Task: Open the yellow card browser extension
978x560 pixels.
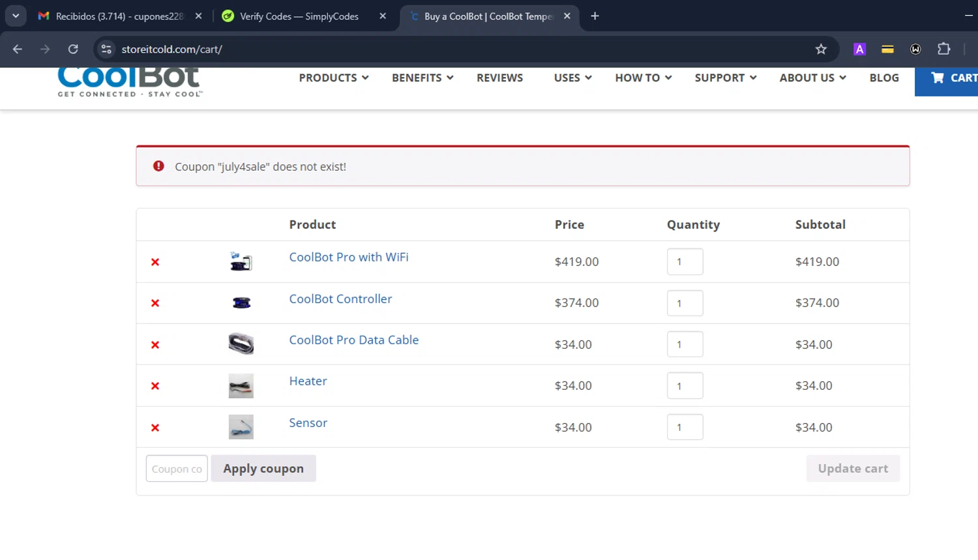Action: click(x=887, y=49)
